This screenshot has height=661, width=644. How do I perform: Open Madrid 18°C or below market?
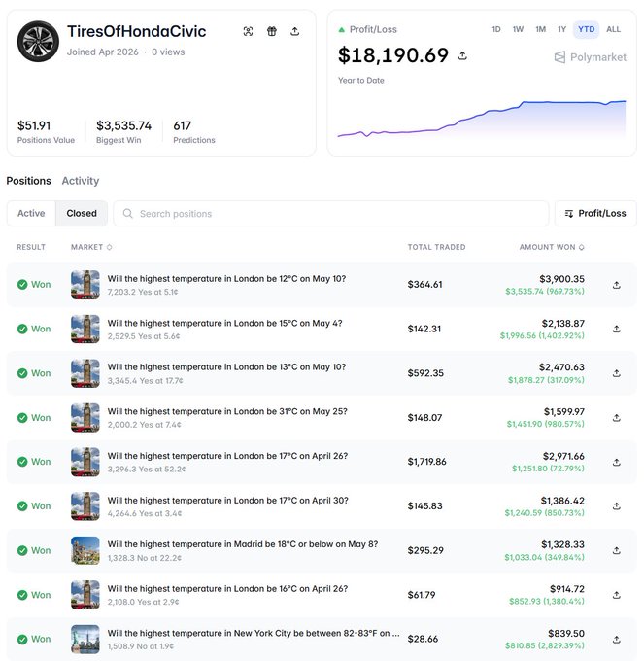click(x=243, y=543)
